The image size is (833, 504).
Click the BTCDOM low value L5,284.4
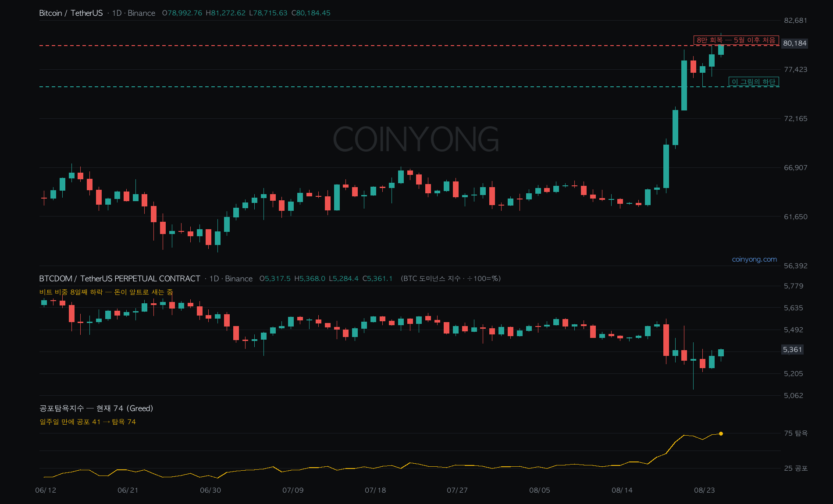(x=344, y=279)
